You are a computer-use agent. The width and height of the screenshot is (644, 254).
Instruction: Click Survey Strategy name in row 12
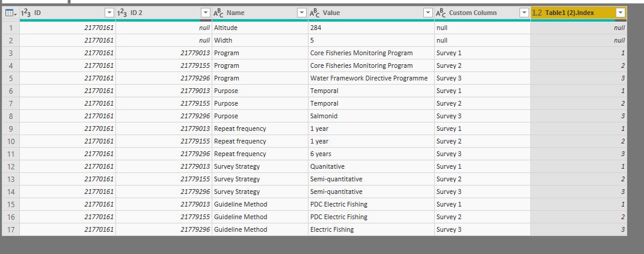pyautogui.click(x=260, y=166)
